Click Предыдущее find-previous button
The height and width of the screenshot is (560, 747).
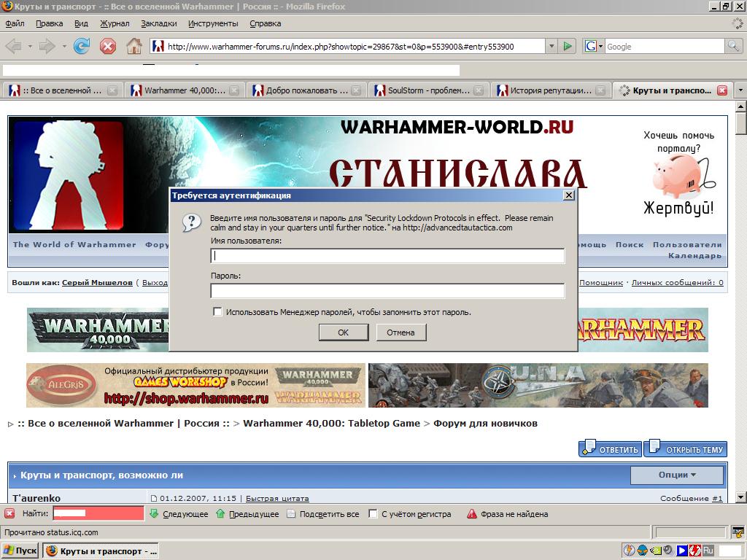[247, 514]
